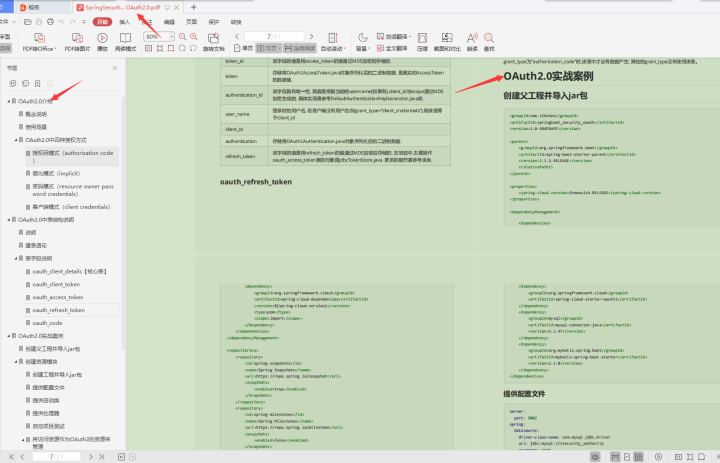Click the add bookmark icon in panel
Image resolution: width=720 pixels, height=463 pixels.
[38, 83]
